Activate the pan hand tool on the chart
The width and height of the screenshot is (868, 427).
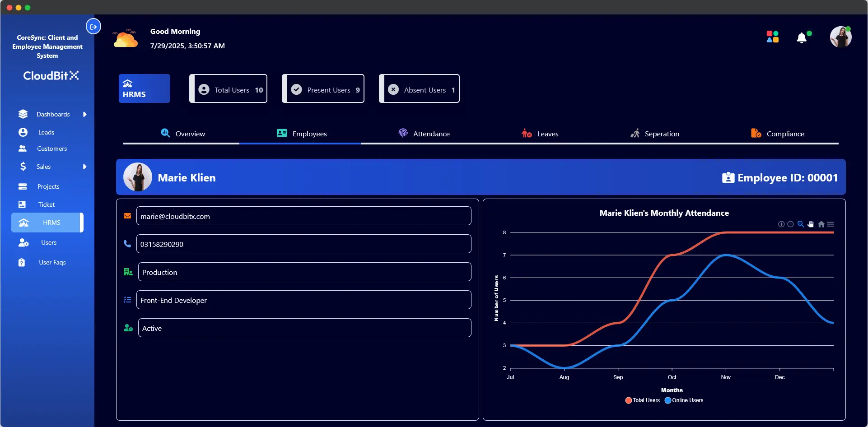[x=811, y=224]
